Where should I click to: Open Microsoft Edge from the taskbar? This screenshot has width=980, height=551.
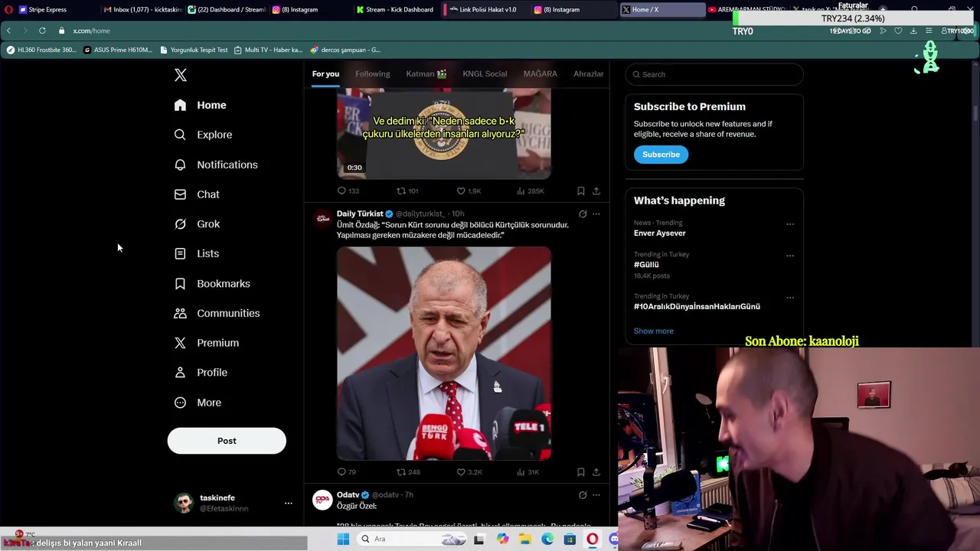[x=547, y=539]
